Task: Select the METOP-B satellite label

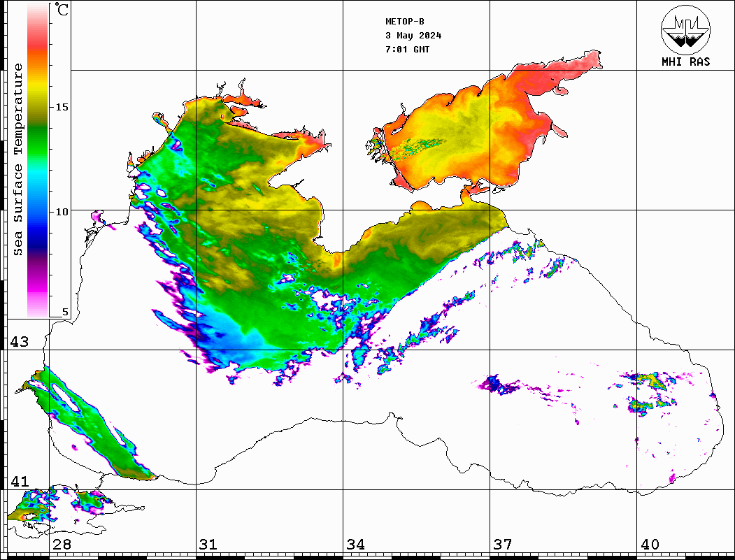Action: [x=404, y=22]
